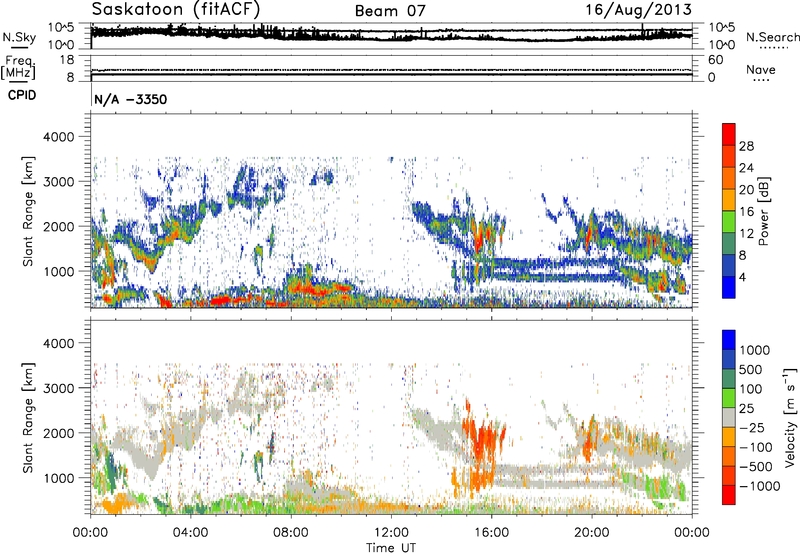Select the "4000" tick of velocity panel

click(58, 343)
